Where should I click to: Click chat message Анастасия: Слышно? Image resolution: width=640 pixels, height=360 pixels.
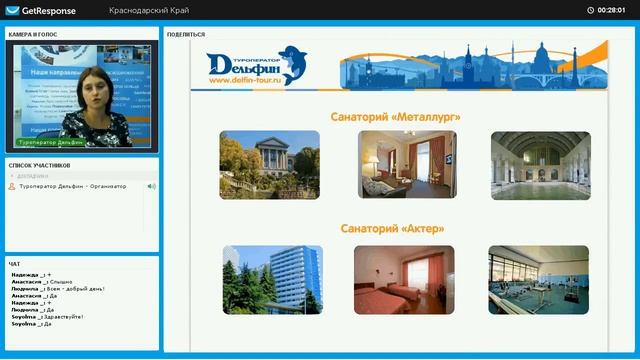42,282
